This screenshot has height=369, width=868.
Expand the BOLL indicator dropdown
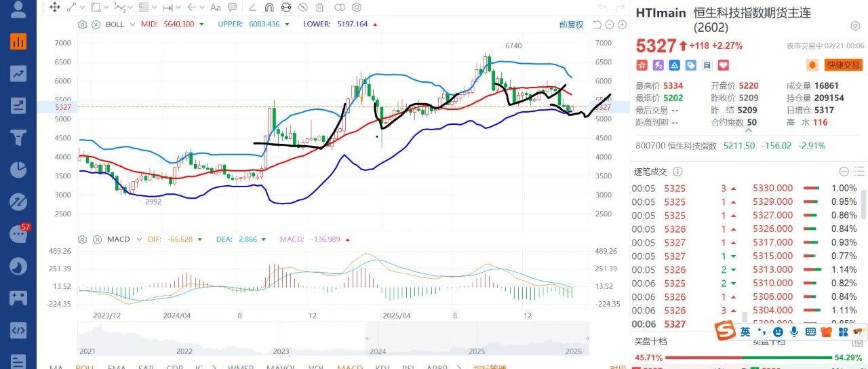click(133, 24)
